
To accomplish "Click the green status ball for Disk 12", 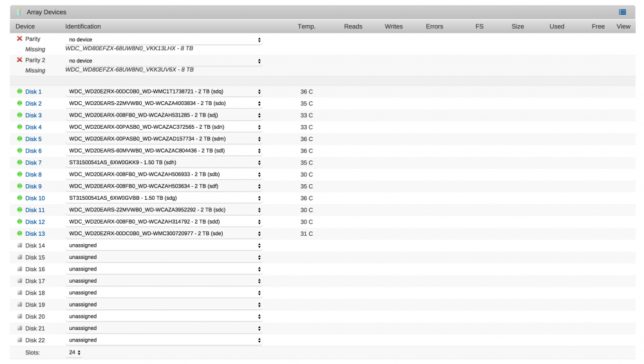I will pos(19,222).
